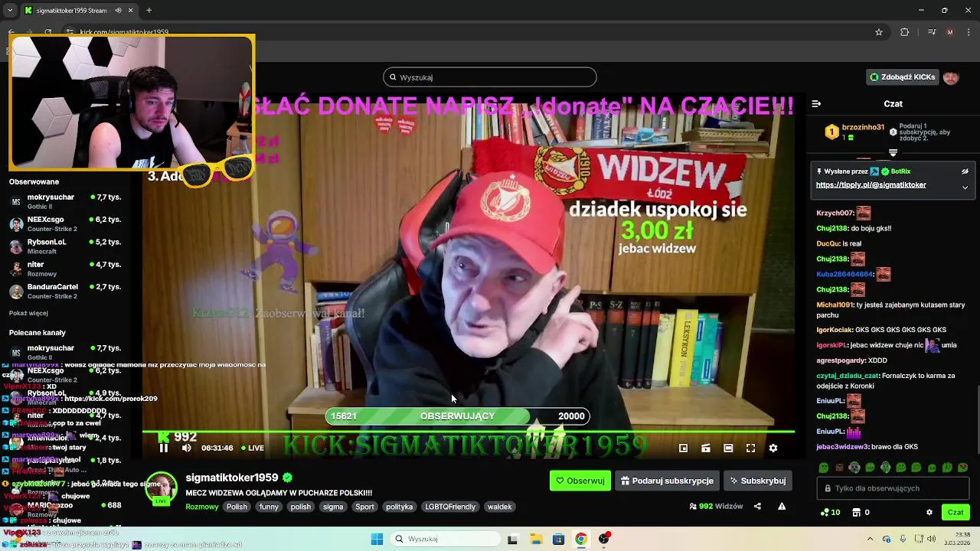
Task: Click brzozinho31 top gifter name
Action: [863, 128]
